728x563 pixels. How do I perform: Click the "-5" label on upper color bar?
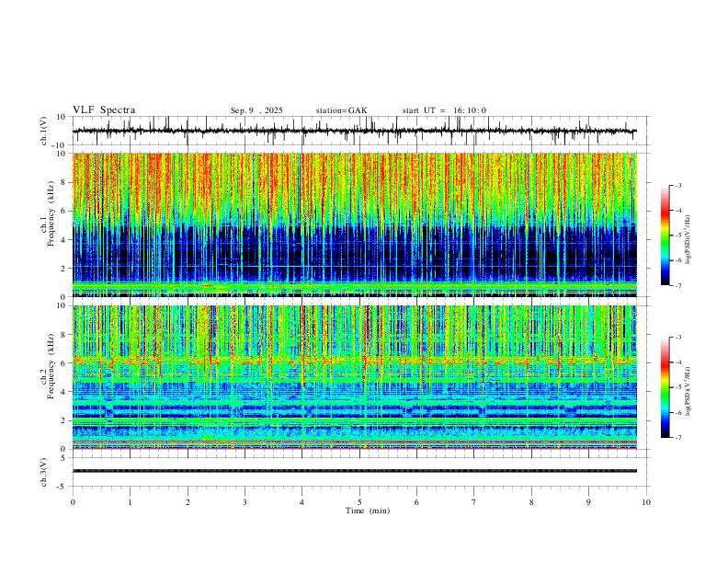tap(677, 236)
